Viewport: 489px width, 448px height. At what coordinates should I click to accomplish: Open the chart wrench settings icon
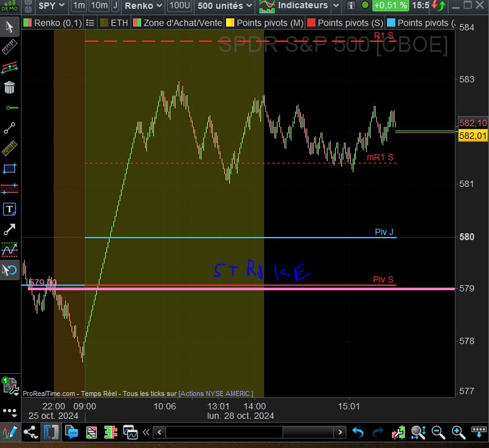tap(10, 387)
